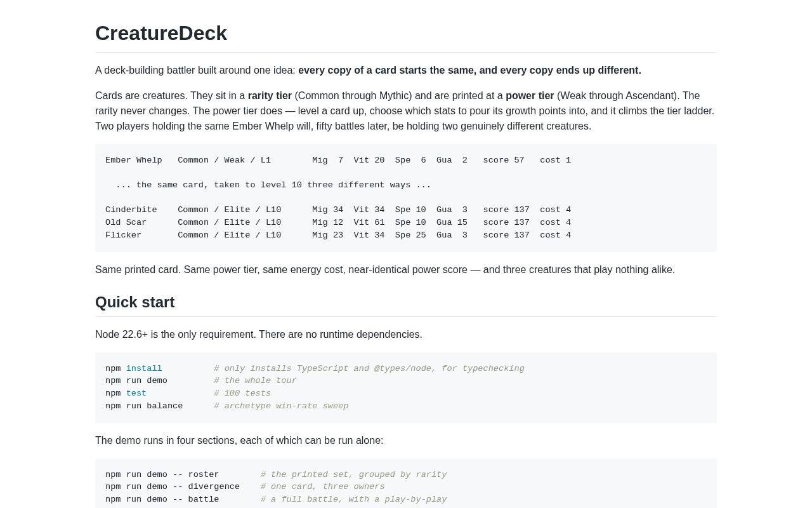Click the comment "# the whole tour"
The width and height of the screenshot is (812, 508).
(255, 381)
